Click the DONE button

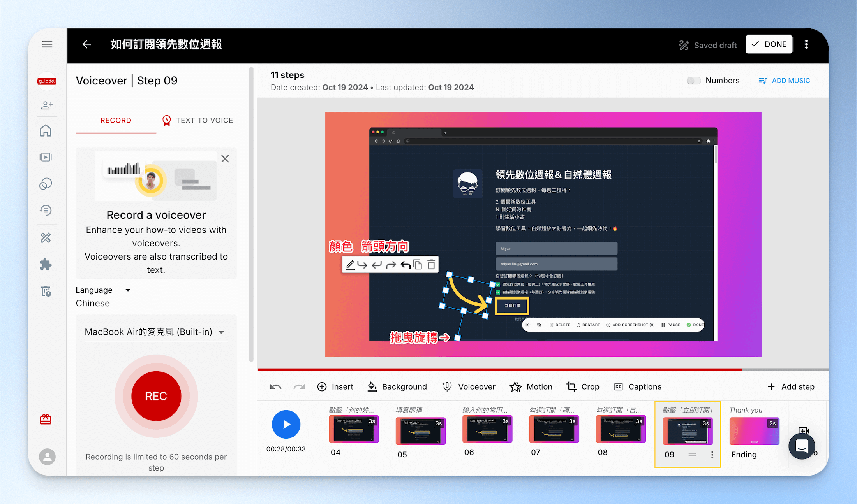pyautogui.click(x=769, y=44)
